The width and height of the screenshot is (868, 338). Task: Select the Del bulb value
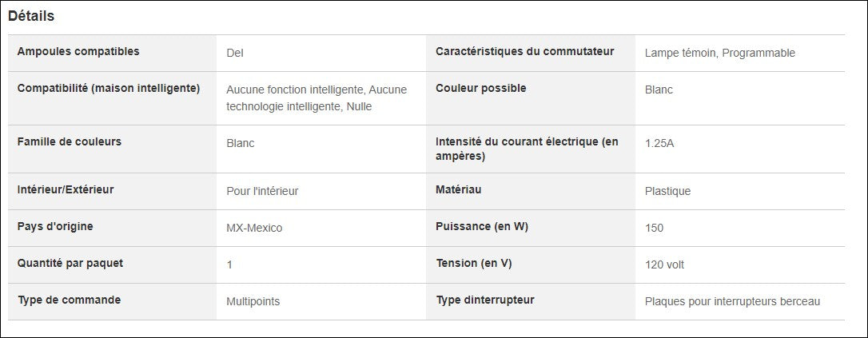tap(235, 54)
